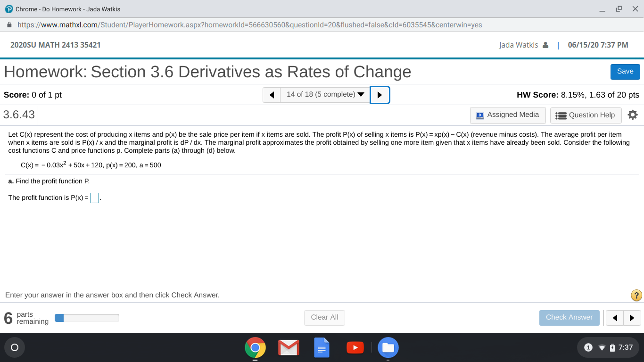Click the parts remaining progress bar
This screenshot has height=362, width=644.
coord(87,318)
